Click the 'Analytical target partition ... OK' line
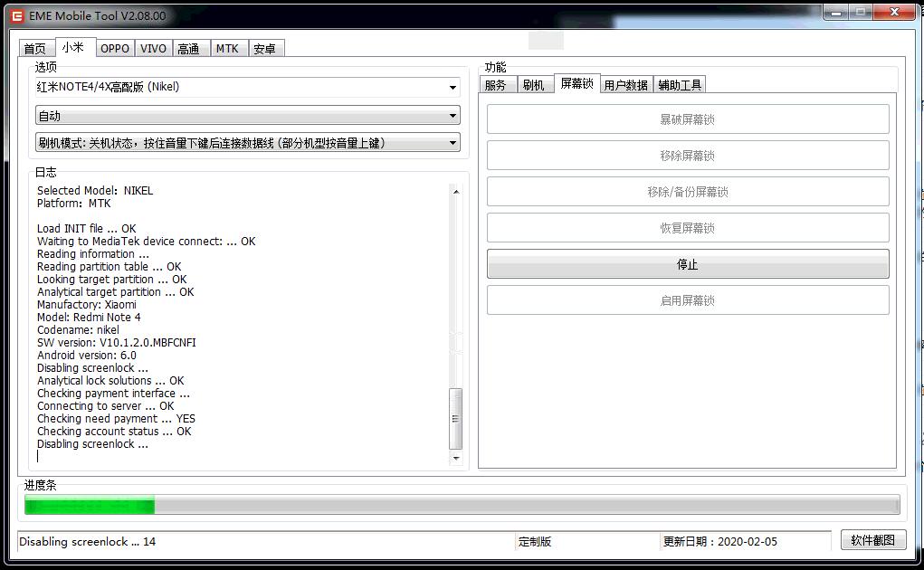Viewport: 924px width, 570px height. click(116, 292)
